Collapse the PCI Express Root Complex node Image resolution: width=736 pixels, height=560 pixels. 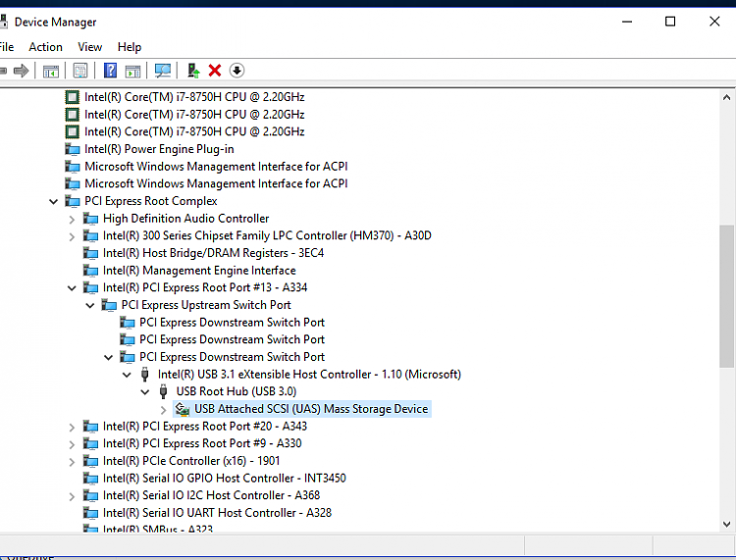pyautogui.click(x=53, y=201)
